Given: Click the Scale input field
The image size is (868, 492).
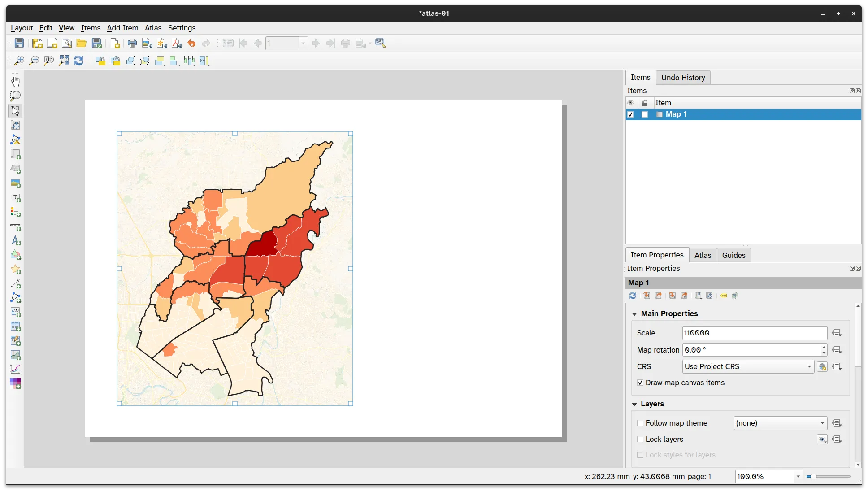Looking at the screenshot, I should pos(754,333).
